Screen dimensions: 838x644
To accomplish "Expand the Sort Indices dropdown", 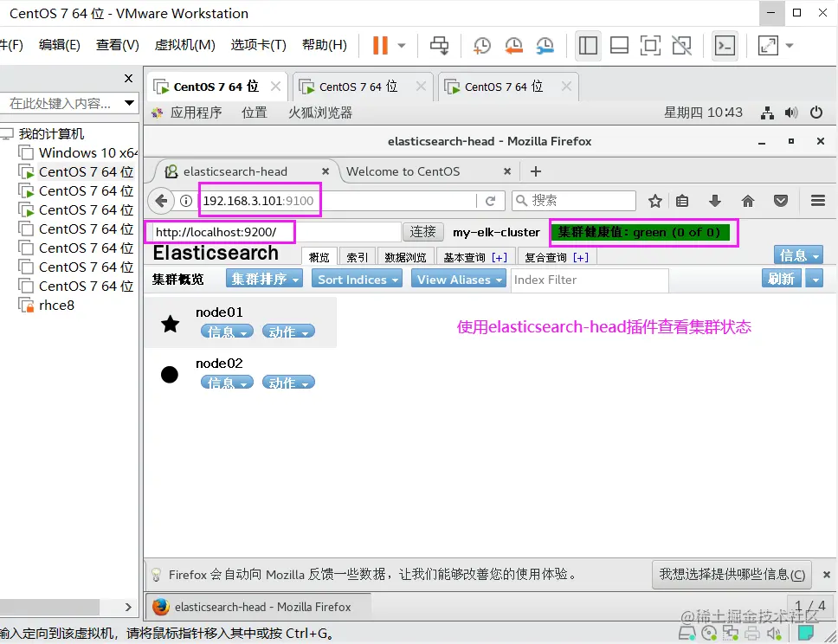I will pyautogui.click(x=357, y=279).
